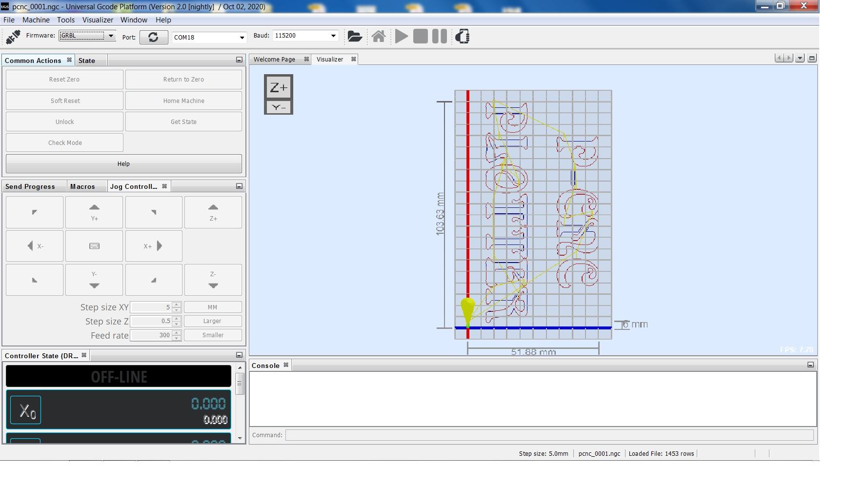This screenshot has height=488, width=868.
Task: Click the home machine toolbar icon
Action: [x=379, y=37]
